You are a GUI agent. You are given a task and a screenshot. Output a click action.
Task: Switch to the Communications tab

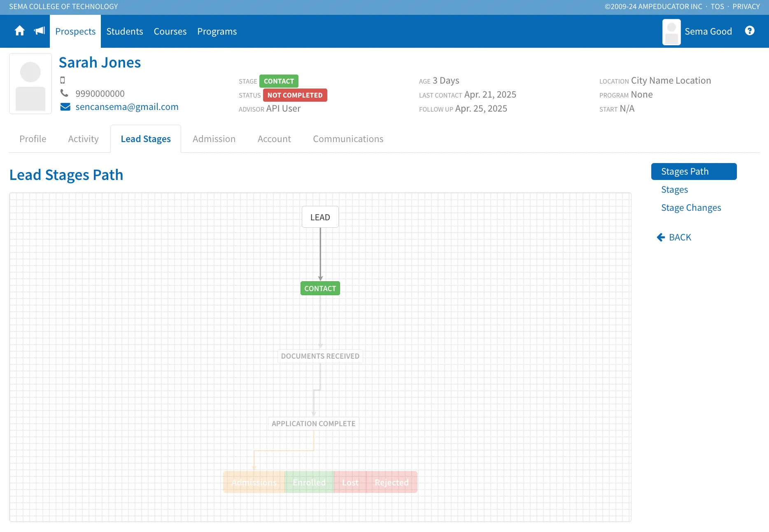coord(348,139)
